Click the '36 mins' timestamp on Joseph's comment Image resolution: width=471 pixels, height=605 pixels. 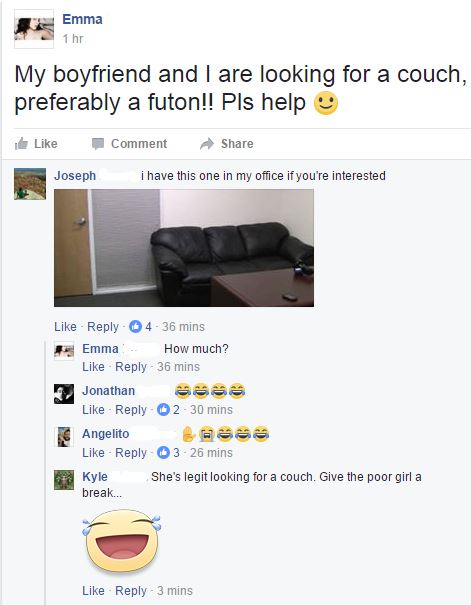(x=183, y=327)
